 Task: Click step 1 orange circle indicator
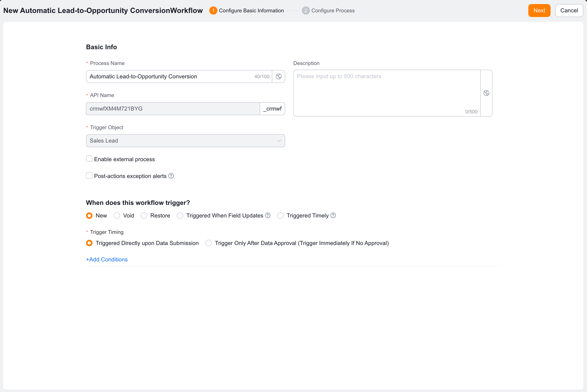213,11
